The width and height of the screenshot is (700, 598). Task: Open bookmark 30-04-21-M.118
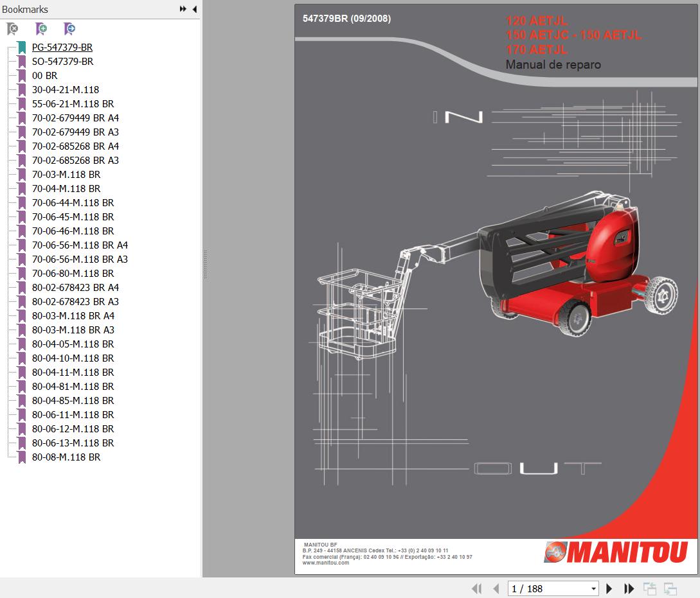66,90
